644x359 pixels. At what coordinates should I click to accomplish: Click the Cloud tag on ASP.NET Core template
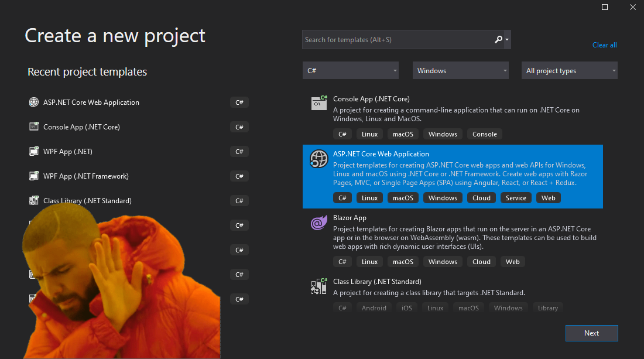tap(481, 198)
